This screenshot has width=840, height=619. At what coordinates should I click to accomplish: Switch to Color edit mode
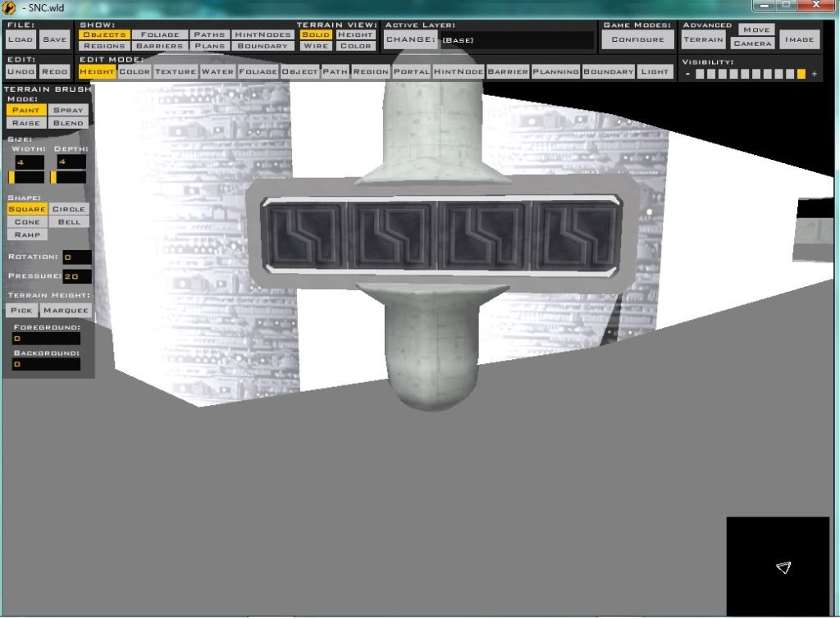pyautogui.click(x=135, y=71)
